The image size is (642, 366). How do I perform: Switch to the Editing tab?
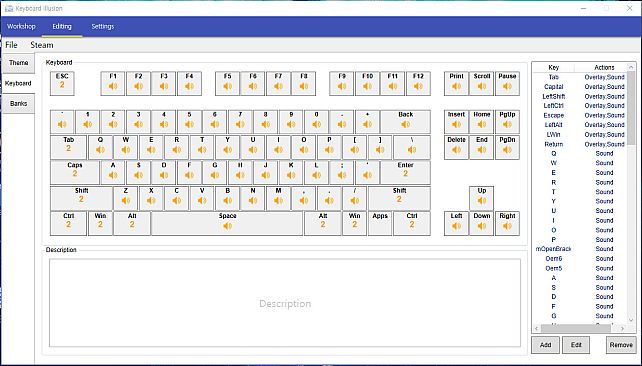point(62,26)
